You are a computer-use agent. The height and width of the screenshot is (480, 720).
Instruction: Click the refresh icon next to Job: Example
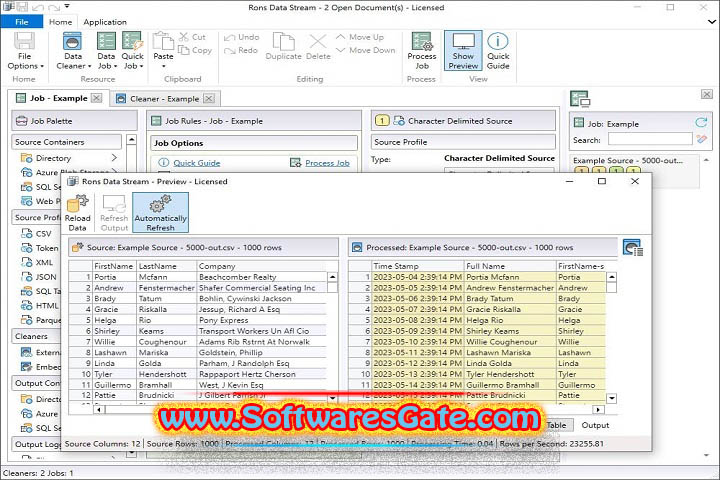[701, 123]
